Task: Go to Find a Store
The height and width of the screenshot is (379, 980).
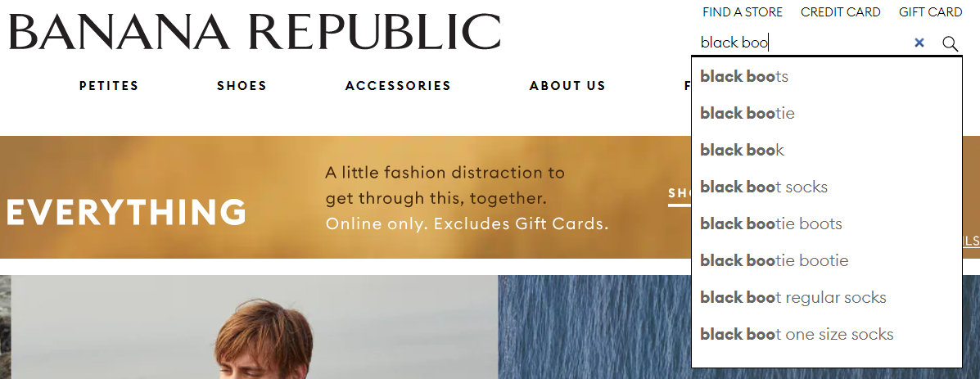Action: pyautogui.click(x=743, y=11)
